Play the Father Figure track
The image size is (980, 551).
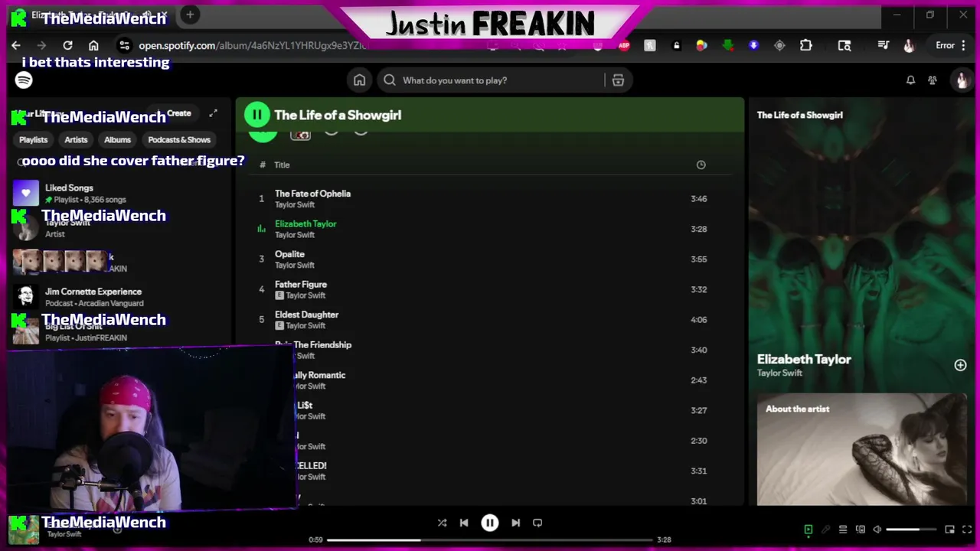coord(490,289)
